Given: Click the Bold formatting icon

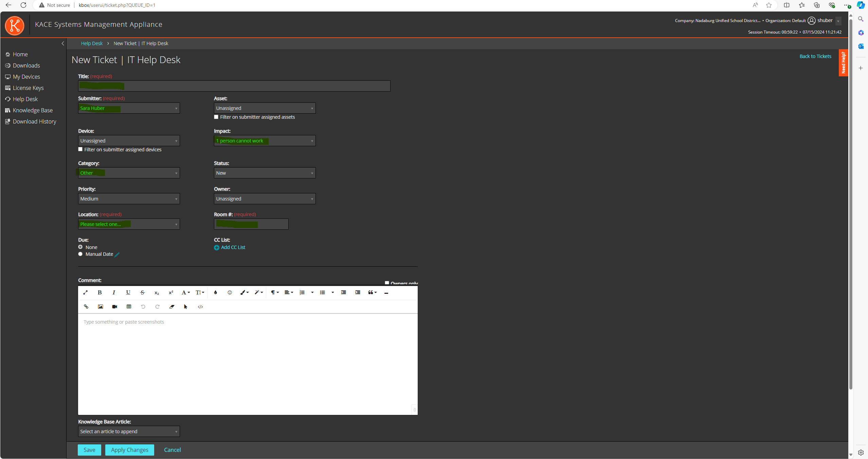Looking at the screenshot, I should point(100,292).
